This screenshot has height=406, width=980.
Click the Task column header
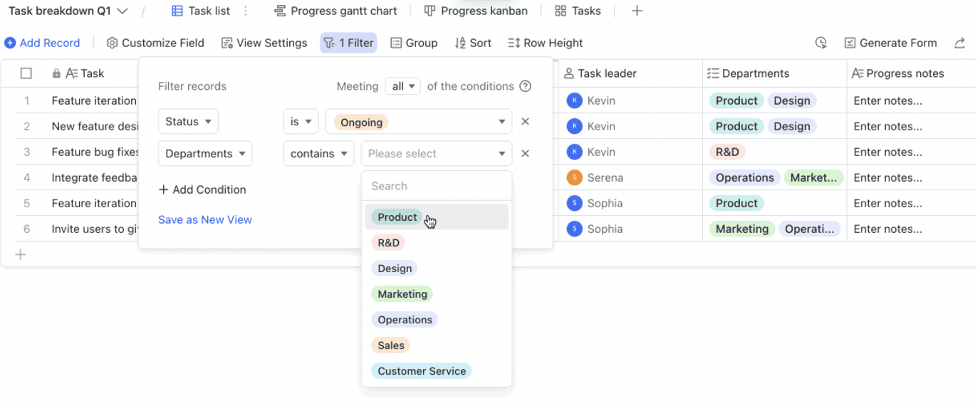pos(91,73)
